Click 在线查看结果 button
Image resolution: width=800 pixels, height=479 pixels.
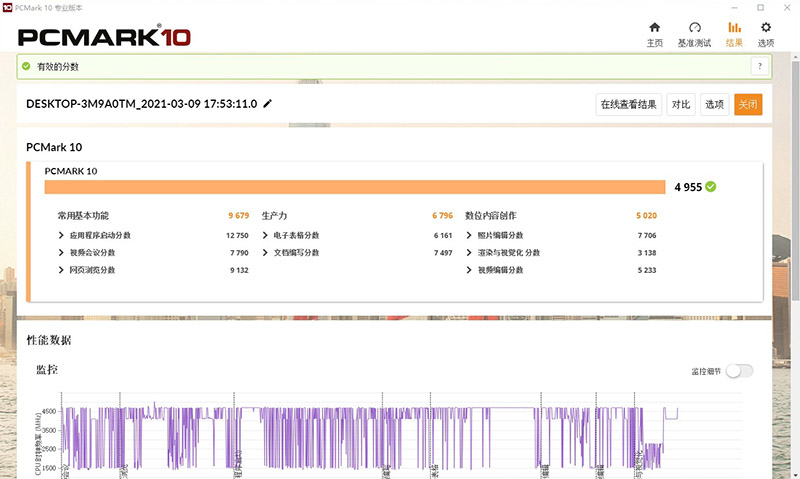(x=629, y=105)
